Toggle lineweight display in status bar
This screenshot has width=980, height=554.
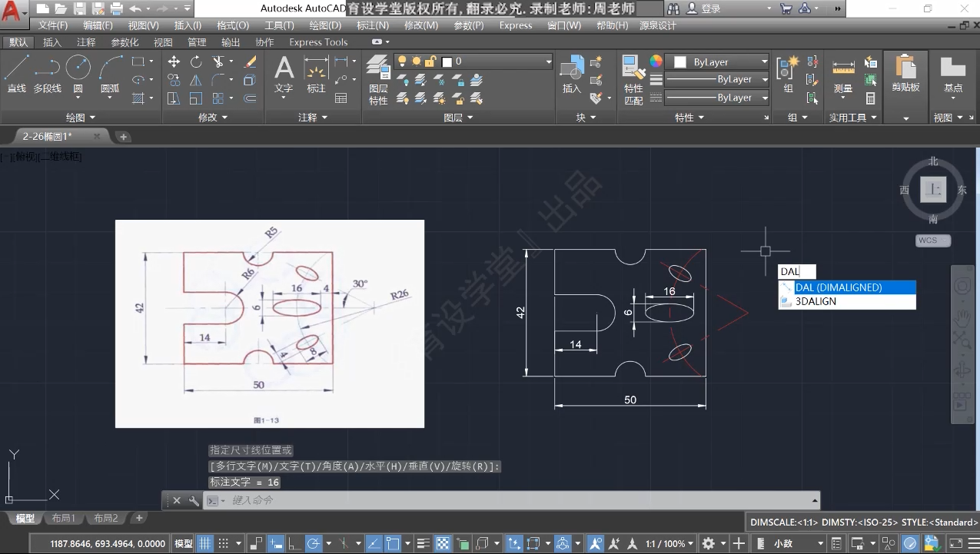tap(424, 543)
